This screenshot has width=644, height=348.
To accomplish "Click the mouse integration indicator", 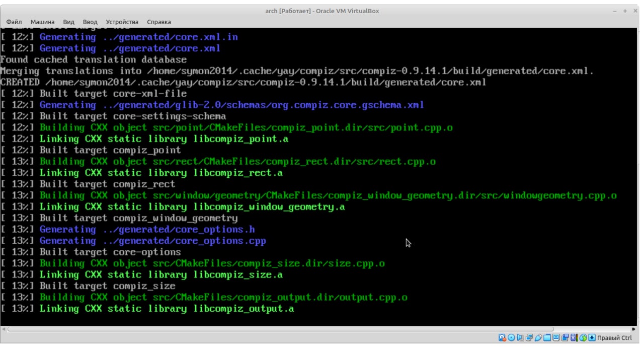I will tap(583, 338).
